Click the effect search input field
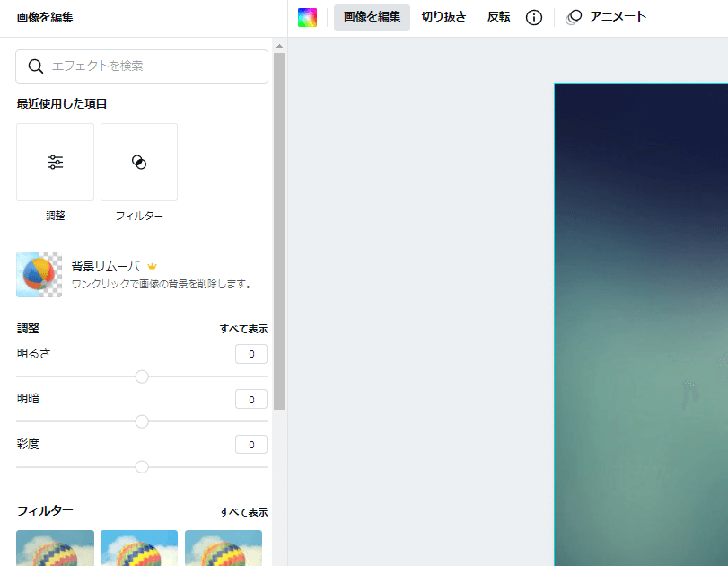Image resolution: width=728 pixels, height=566 pixels. [x=144, y=66]
